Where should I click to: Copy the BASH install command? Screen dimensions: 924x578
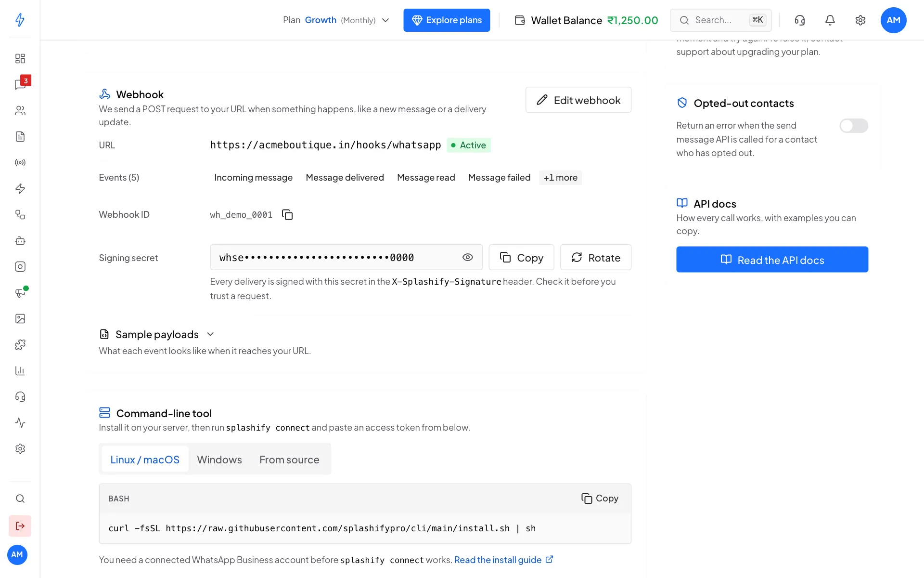coord(600,499)
